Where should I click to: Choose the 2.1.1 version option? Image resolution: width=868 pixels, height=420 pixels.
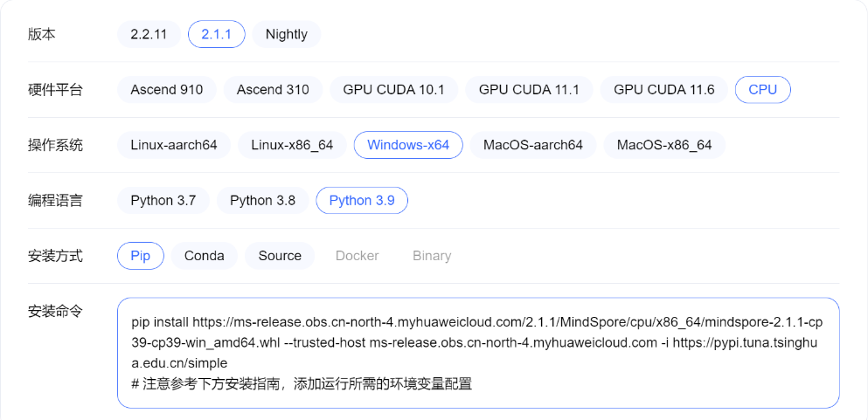(x=216, y=34)
